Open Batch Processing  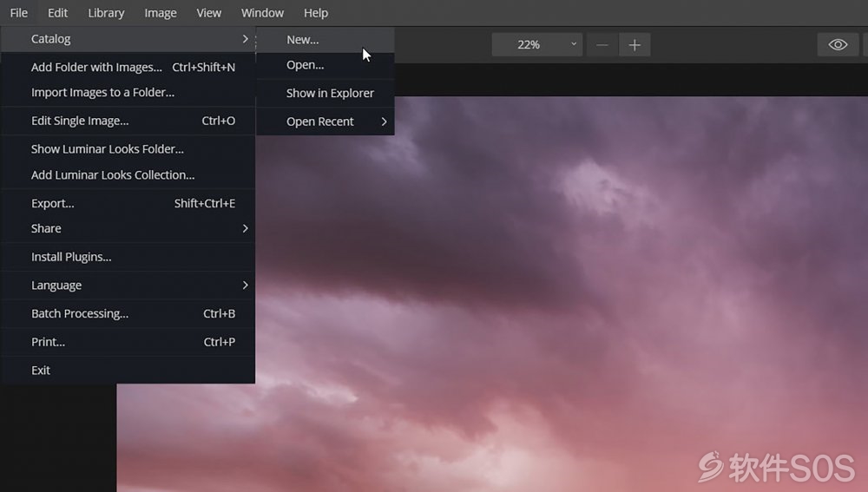(x=128, y=313)
